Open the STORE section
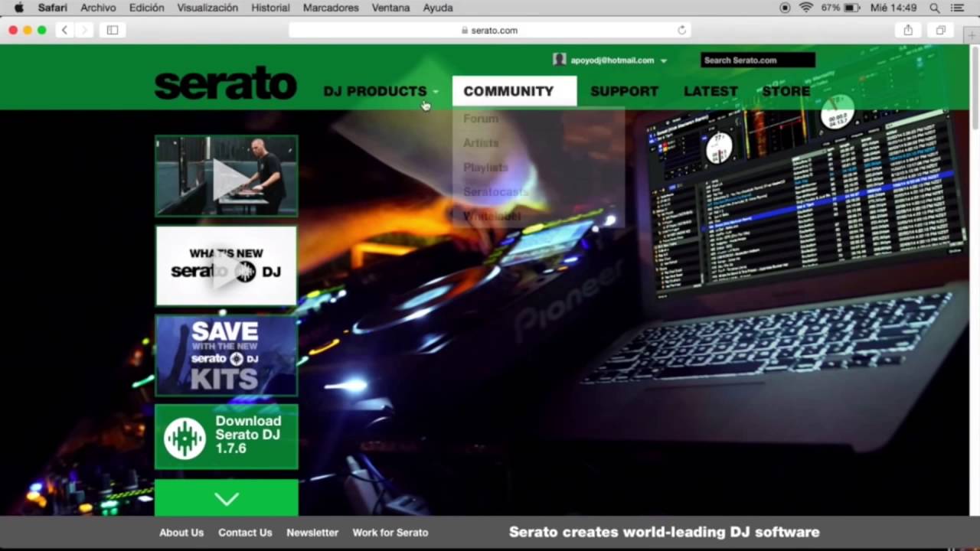980x551 pixels. point(786,91)
